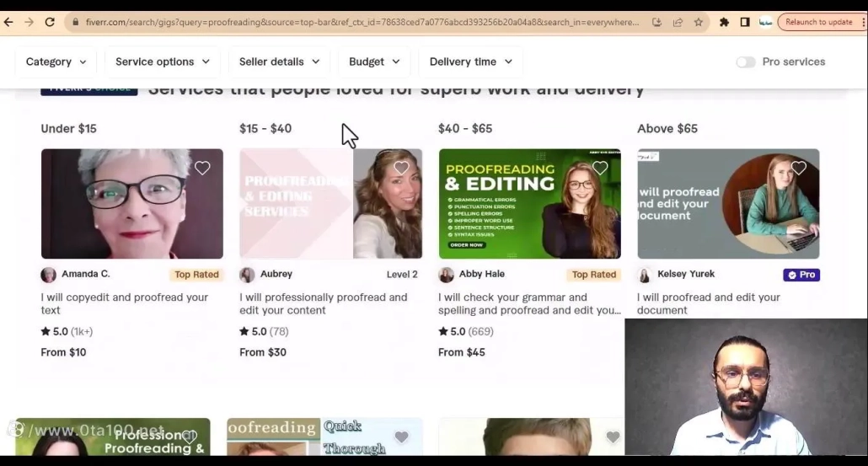Screen dimensions: 868x466
Task: Click the heart icon on Aubrey's gig
Action: pyautogui.click(x=401, y=168)
